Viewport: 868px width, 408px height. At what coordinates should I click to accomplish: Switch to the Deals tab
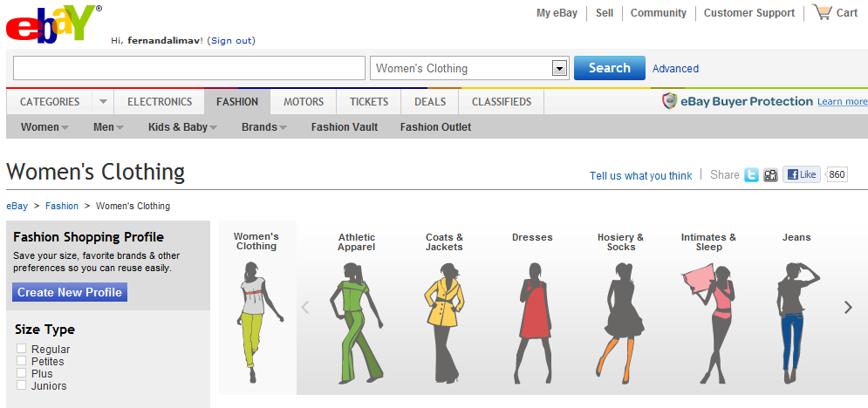pos(430,102)
